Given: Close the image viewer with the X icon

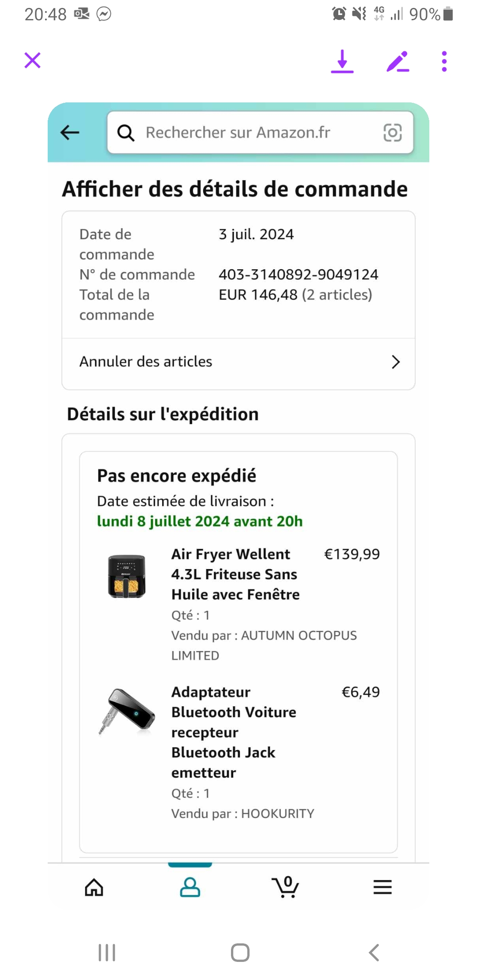Looking at the screenshot, I should tap(33, 60).
